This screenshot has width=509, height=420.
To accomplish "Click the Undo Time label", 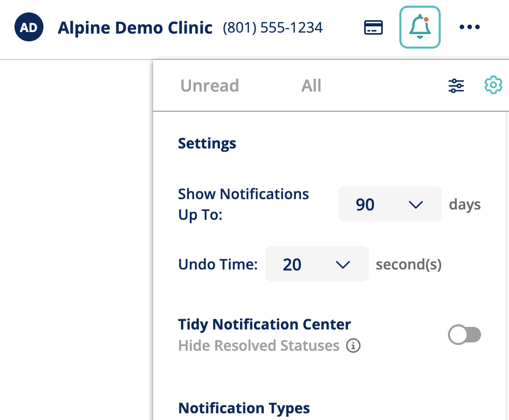I will [x=218, y=264].
